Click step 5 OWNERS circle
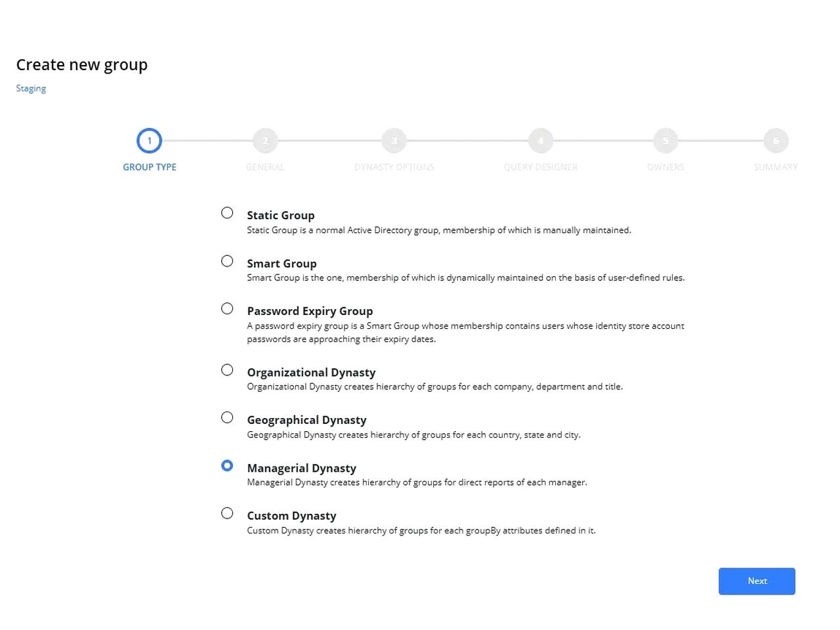Viewport: 840px width, 630px height. click(665, 140)
